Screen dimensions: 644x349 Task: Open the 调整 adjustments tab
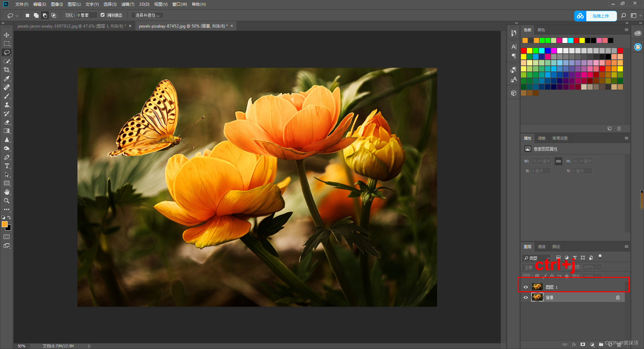542,138
